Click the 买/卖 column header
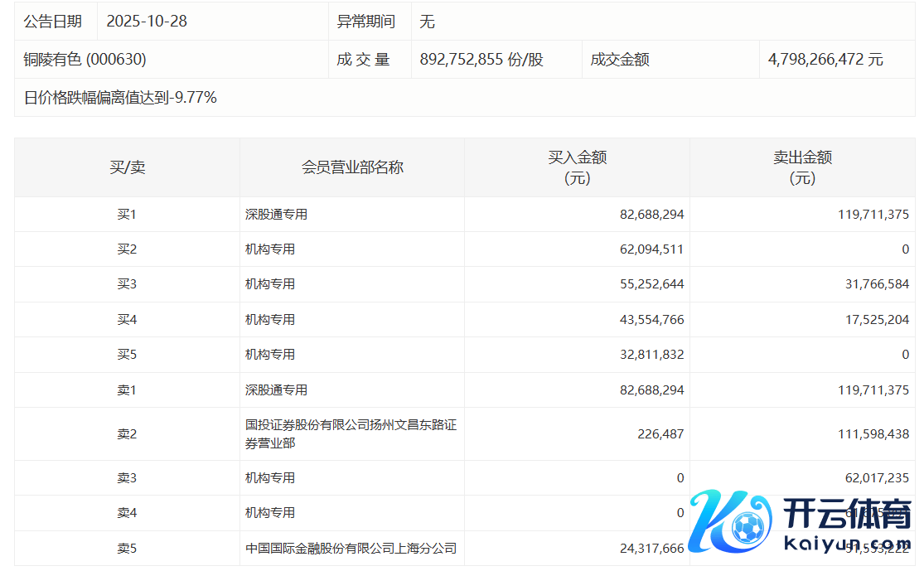 coord(127,167)
